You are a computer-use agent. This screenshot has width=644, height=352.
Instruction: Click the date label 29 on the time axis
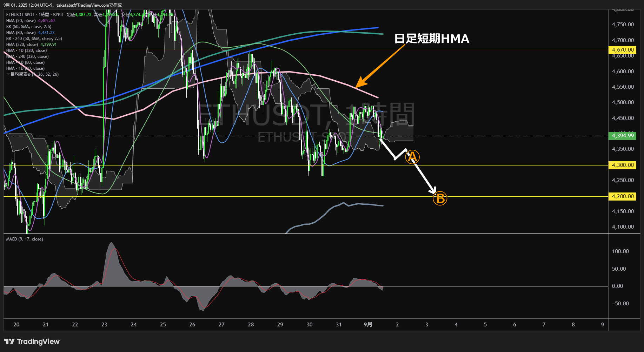click(280, 325)
